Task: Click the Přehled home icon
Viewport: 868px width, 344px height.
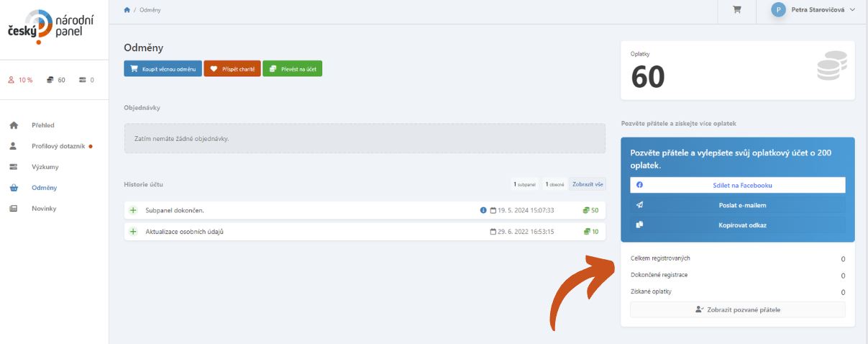Action: coord(13,125)
